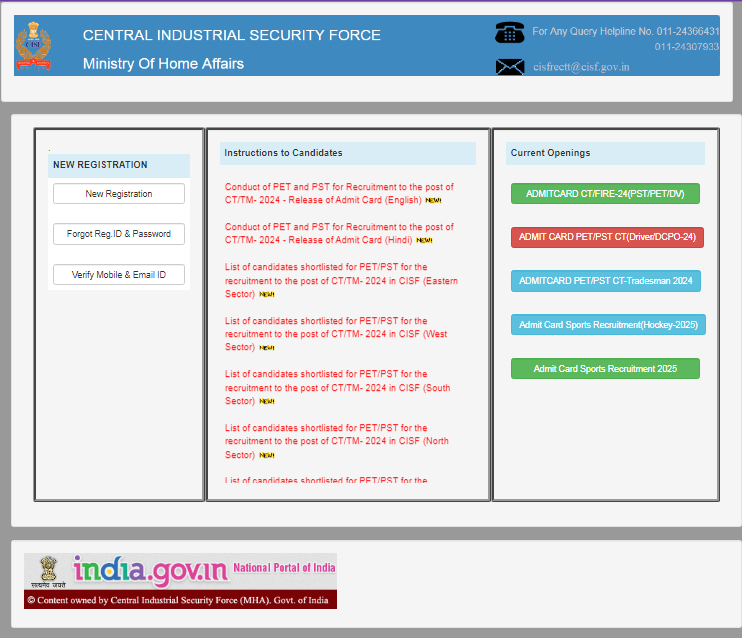Image resolution: width=742 pixels, height=638 pixels.
Task: Open shortlisted candidates West Sector list
Action: pos(336,334)
